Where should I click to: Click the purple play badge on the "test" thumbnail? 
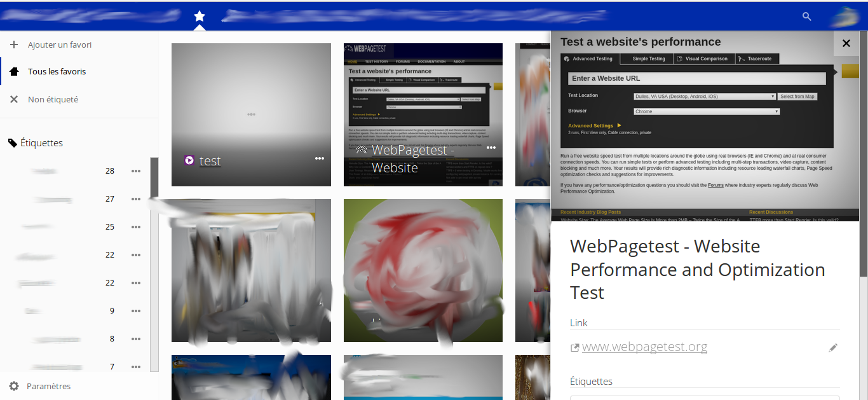tap(189, 160)
